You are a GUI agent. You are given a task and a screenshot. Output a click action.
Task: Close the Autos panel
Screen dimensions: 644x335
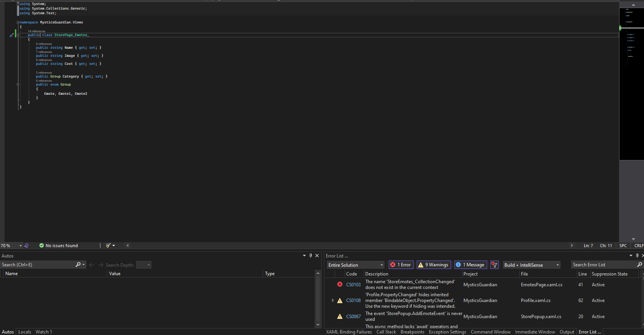(x=317, y=256)
